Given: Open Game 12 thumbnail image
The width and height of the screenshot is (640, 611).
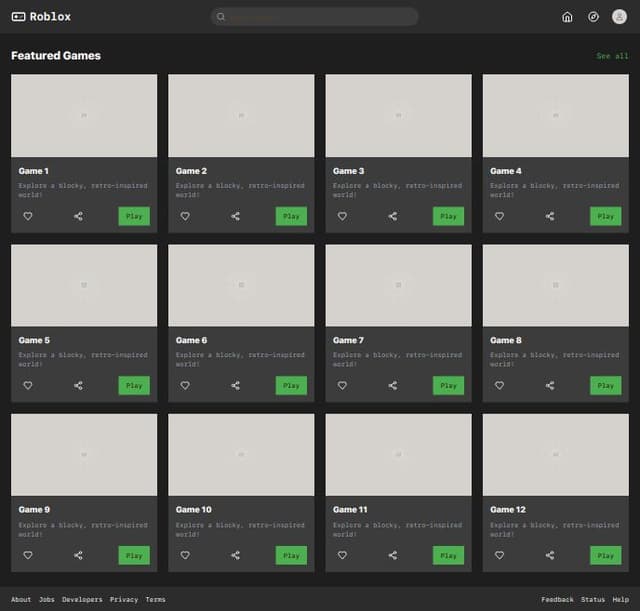Looking at the screenshot, I should (556, 455).
